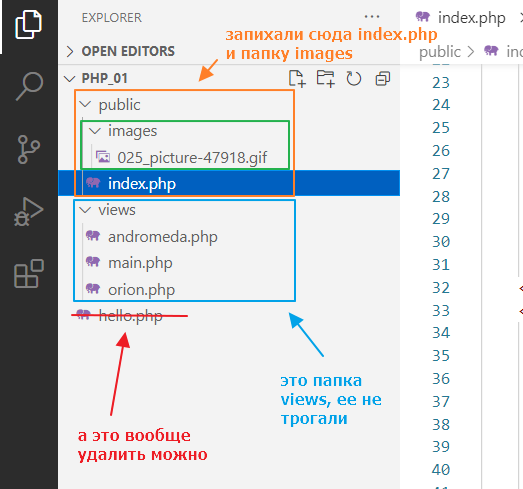Open main.php in the explorer
The width and height of the screenshot is (523, 489).
click(x=140, y=263)
